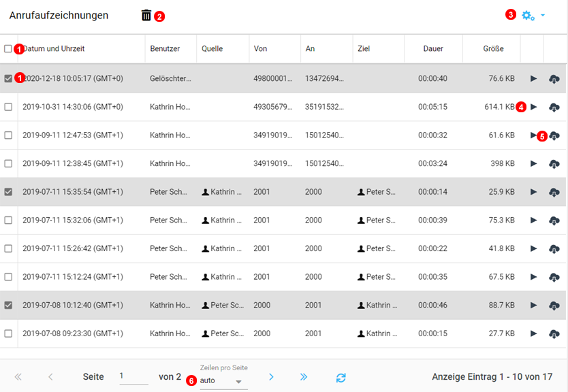Viewport: 568px width, 392px height.
Task: Jump to the last page
Action: click(x=304, y=377)
